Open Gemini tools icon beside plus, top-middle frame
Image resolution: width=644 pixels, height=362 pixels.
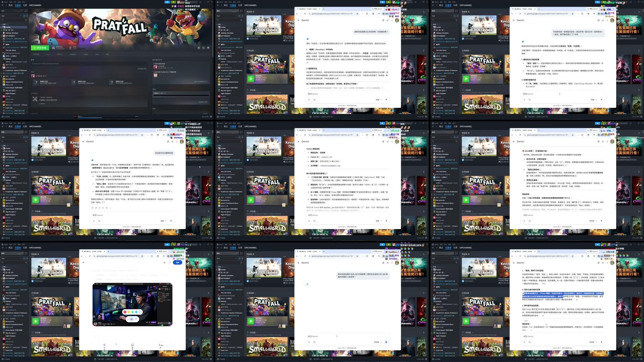pyautogui.click(x=314, y=100)
